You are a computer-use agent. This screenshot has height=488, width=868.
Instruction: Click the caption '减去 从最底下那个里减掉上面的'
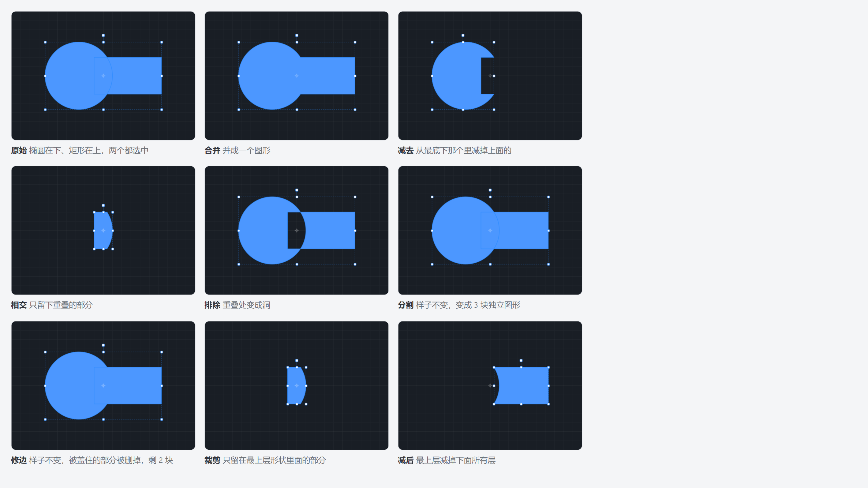pos(455,150)
